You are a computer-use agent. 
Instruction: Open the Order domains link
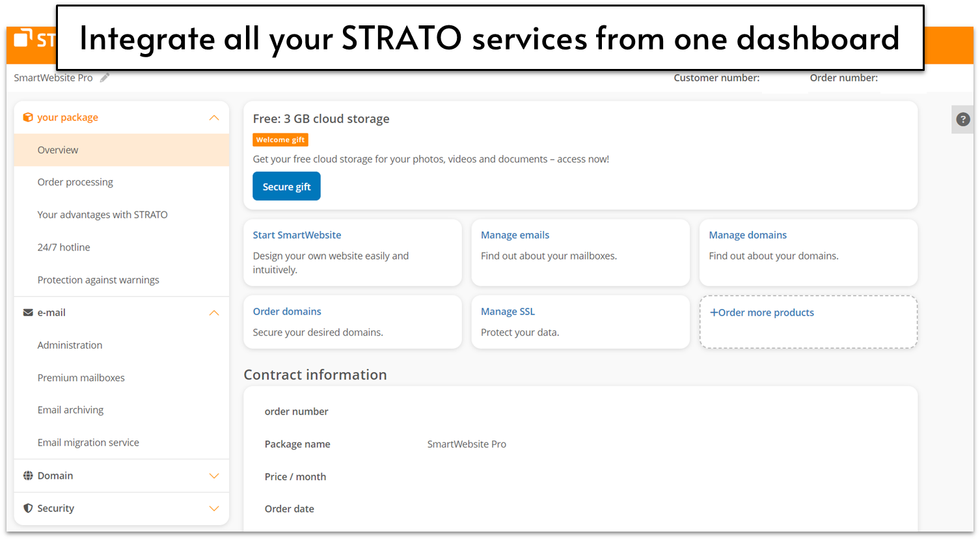[x=287, y=311]
